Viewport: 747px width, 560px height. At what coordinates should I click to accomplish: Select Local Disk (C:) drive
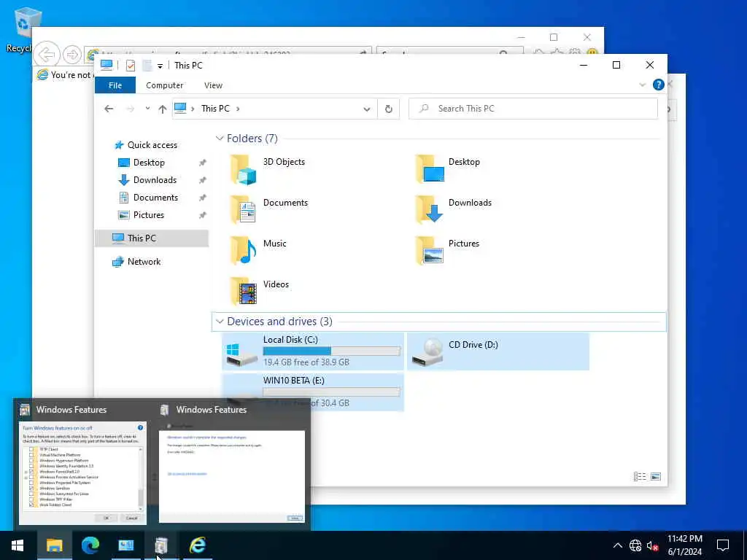point(313,351)
